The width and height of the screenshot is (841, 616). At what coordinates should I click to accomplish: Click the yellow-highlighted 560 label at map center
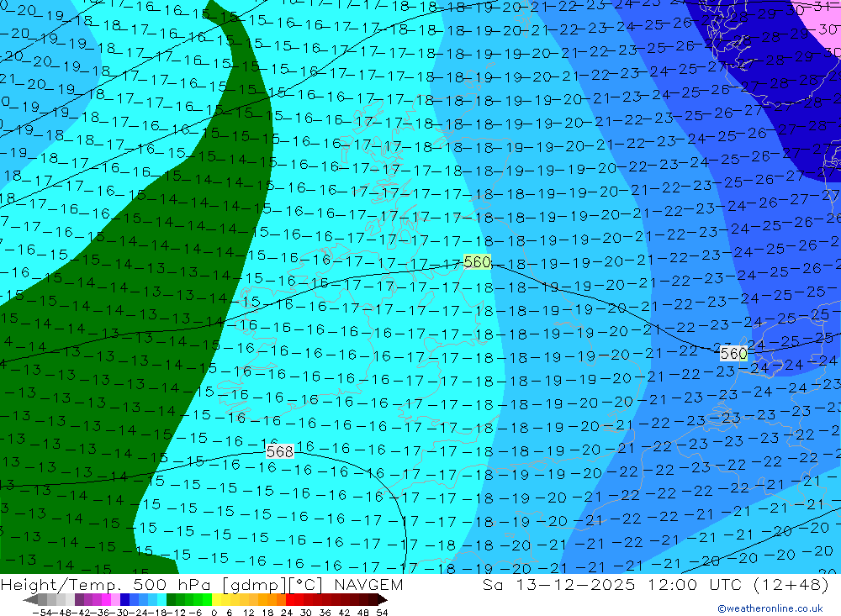(477, 262)
